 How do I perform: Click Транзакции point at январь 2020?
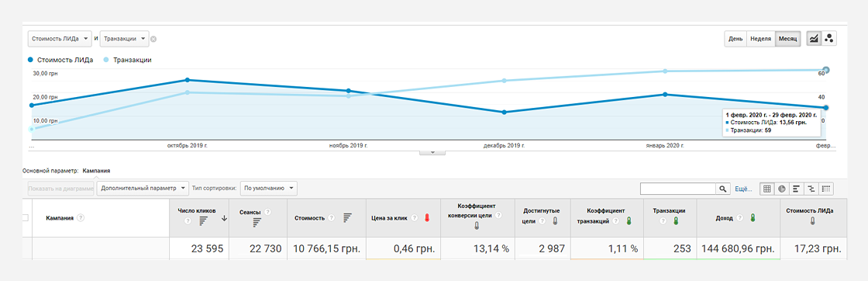665,71
